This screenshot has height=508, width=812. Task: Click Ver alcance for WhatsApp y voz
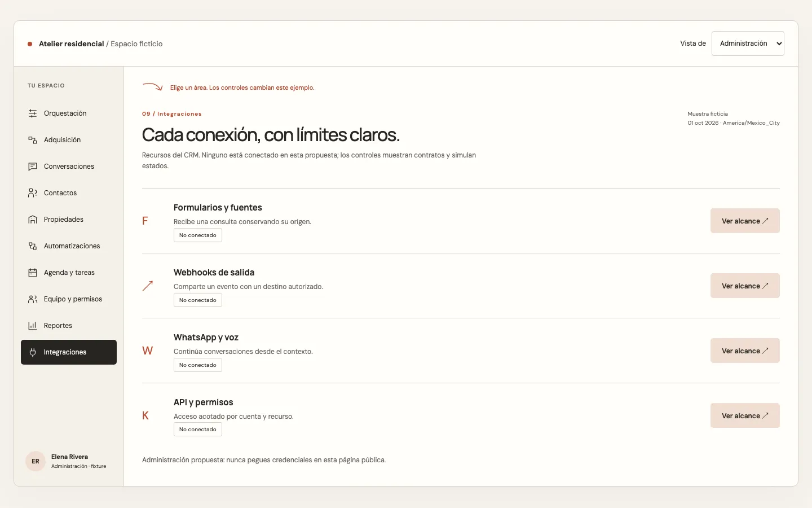745,351
